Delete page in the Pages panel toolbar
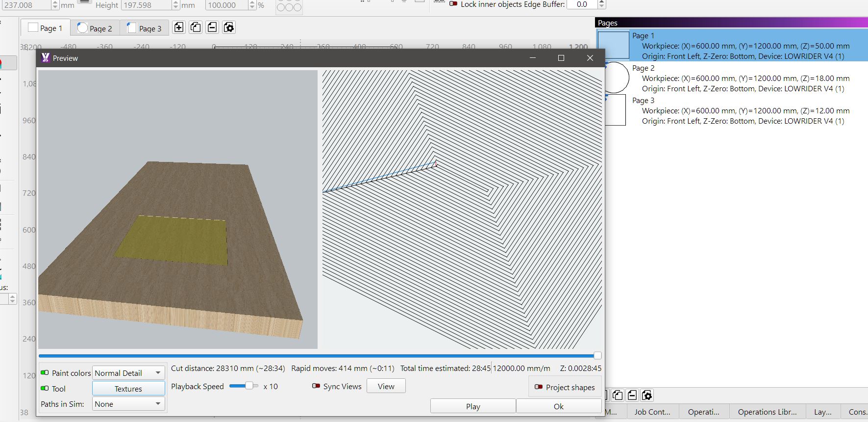This screenshot has height=422, width=868. (632, 395)
